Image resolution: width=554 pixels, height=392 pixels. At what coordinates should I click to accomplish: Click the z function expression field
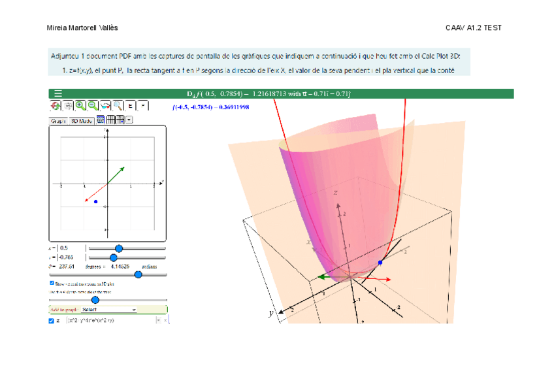pyautogui.click(x=111, y=321)
